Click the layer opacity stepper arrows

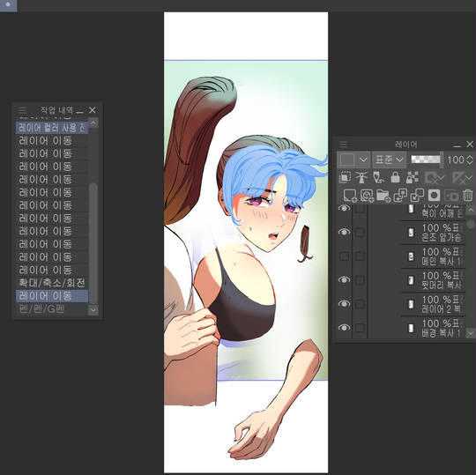point(469,160)
